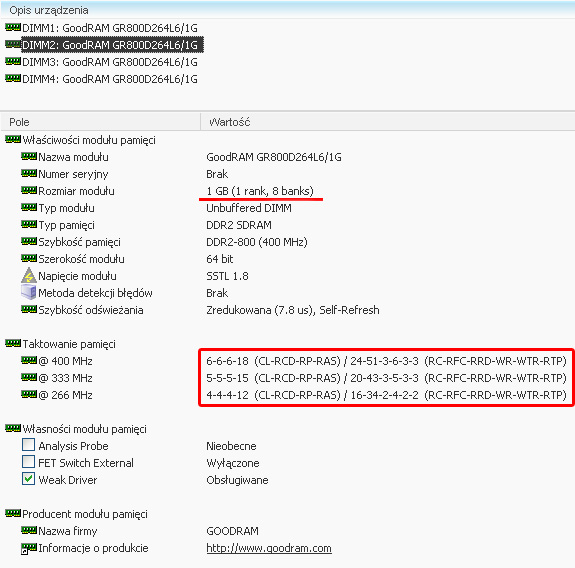Click the Taktowanie pamięci section icon
Viewport: 575px width, 568px height.
(13, 344)
